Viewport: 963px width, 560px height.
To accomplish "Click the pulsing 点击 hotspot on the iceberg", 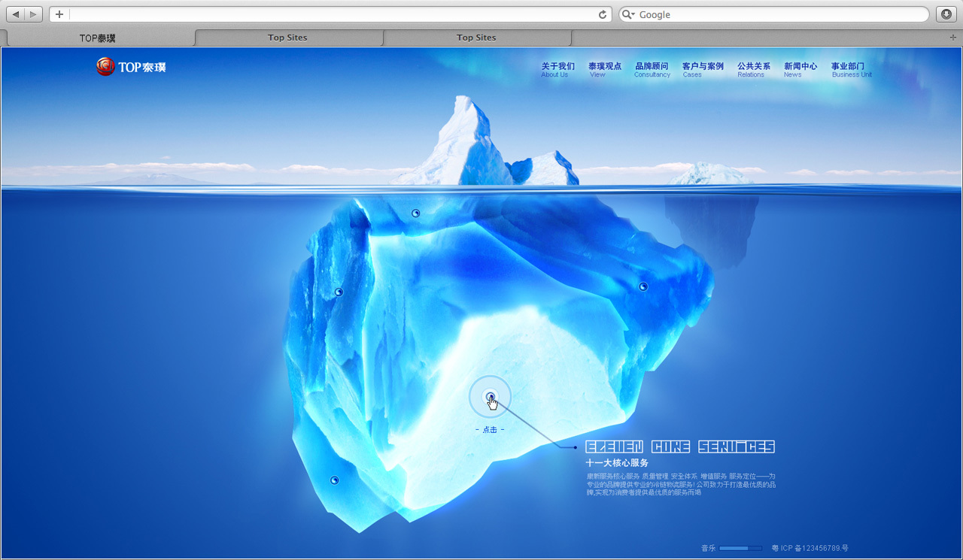I will (491, 397).
